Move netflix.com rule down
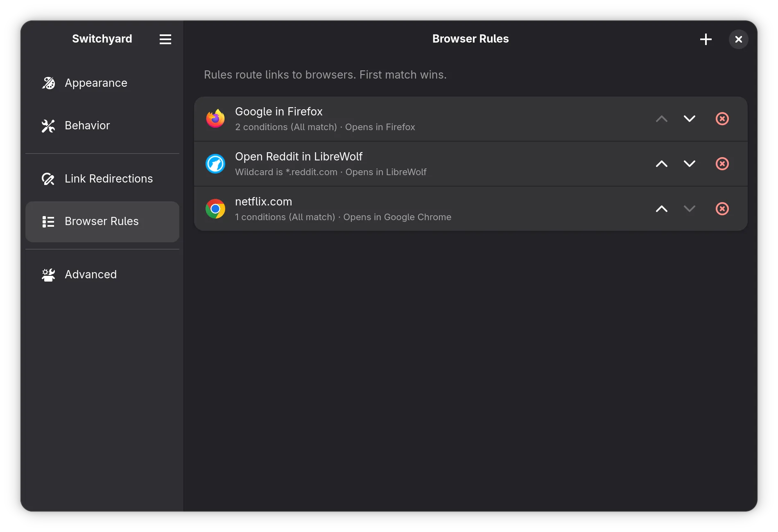 (x=690, y=209)
